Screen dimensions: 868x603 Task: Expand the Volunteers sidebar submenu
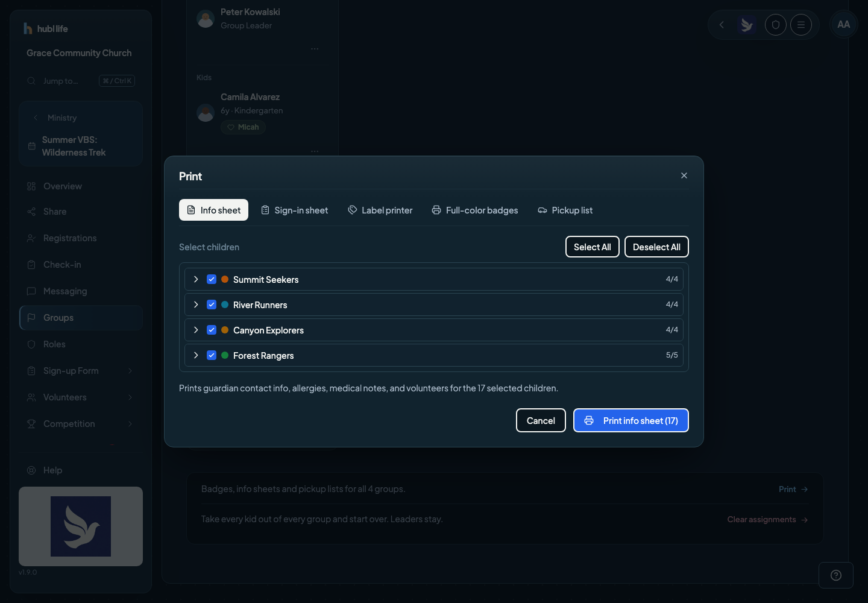click(130, 397)
